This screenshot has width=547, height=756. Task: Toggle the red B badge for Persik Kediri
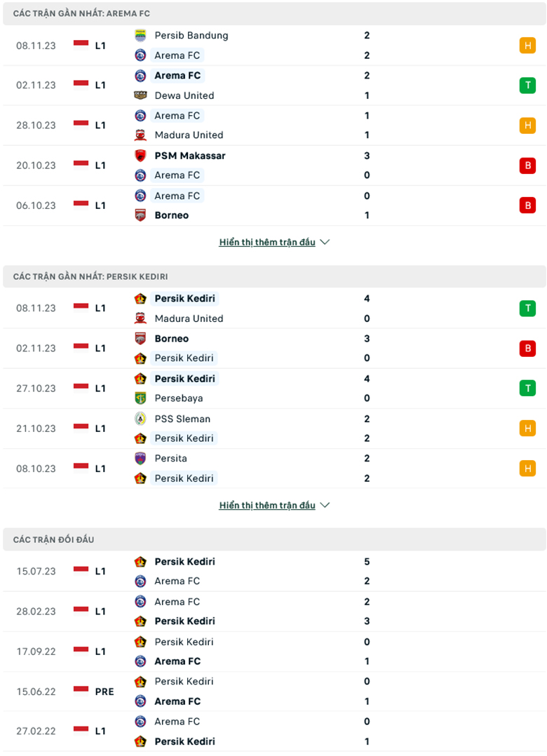pyautogui.click(x=527, y=348)
